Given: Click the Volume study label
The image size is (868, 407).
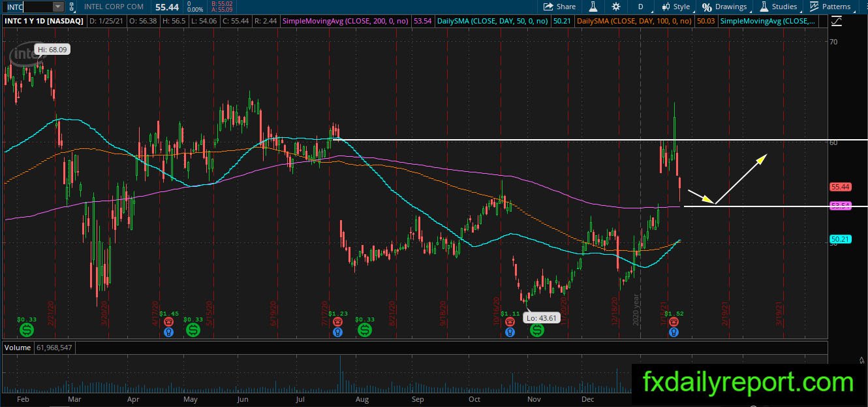Looking at the screenshot, I should click(x=18, y=348).
